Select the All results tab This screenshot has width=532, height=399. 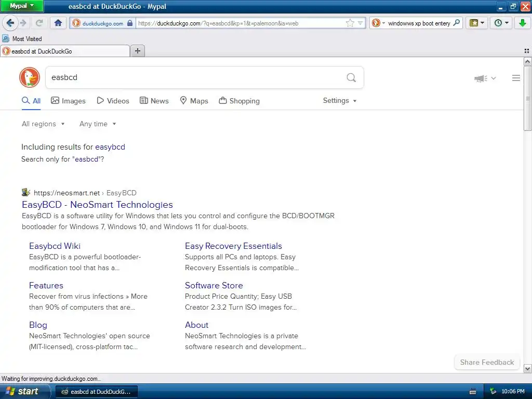(31, 101)
